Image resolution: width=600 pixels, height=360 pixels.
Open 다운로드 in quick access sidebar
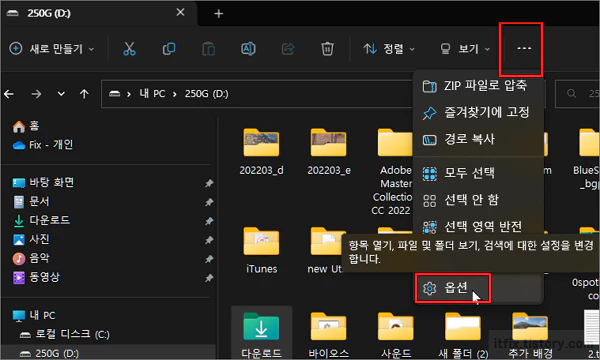coord(41,220)
